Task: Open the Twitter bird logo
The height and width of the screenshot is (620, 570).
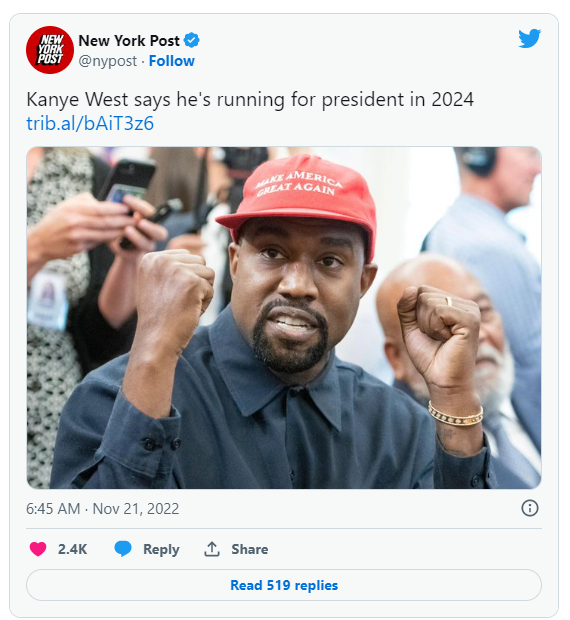Action: click(x=529, y=38)
